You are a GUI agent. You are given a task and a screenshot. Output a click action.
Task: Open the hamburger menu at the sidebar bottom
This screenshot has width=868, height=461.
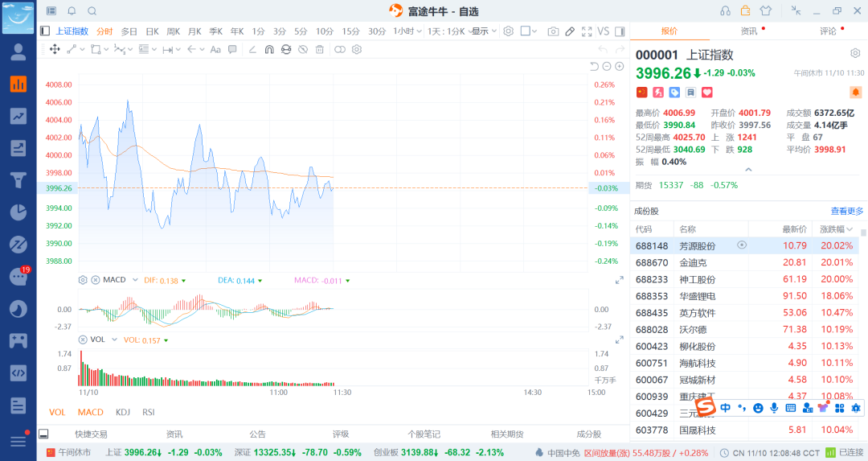click(18, 441)
